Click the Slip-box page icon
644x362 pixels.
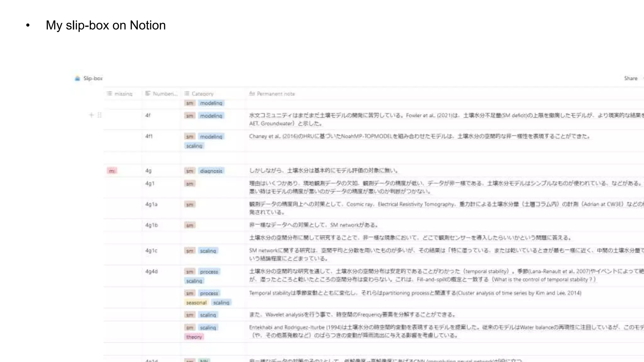pos(77,78)
